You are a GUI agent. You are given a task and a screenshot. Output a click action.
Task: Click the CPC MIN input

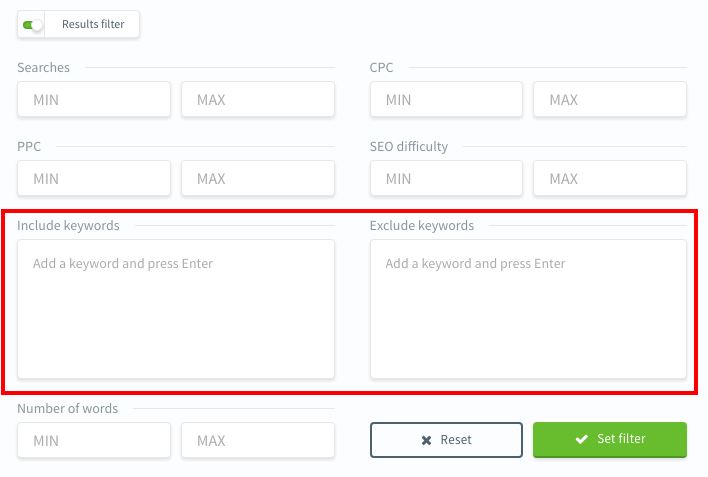(446, 99)
